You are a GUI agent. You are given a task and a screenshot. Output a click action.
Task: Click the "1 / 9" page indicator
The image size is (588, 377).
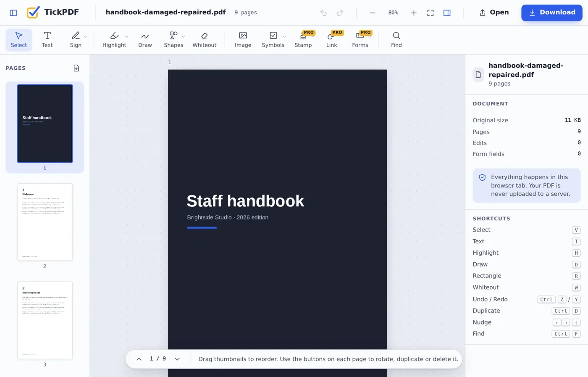click(158, 359)
